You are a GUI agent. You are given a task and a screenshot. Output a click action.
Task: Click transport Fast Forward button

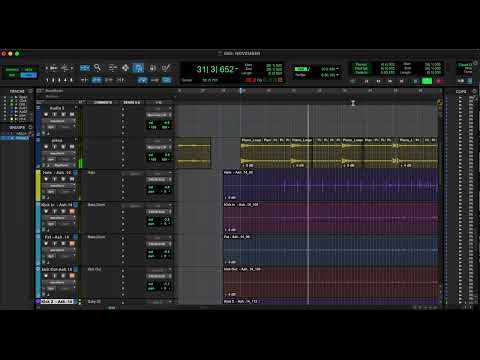coord(390,81)
